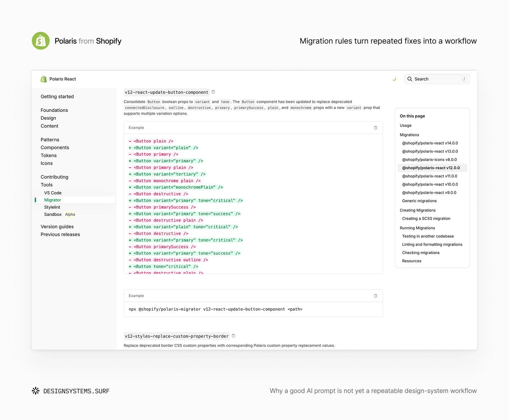Open Tokens section
The image size is (509, 420).
point(49,156)
